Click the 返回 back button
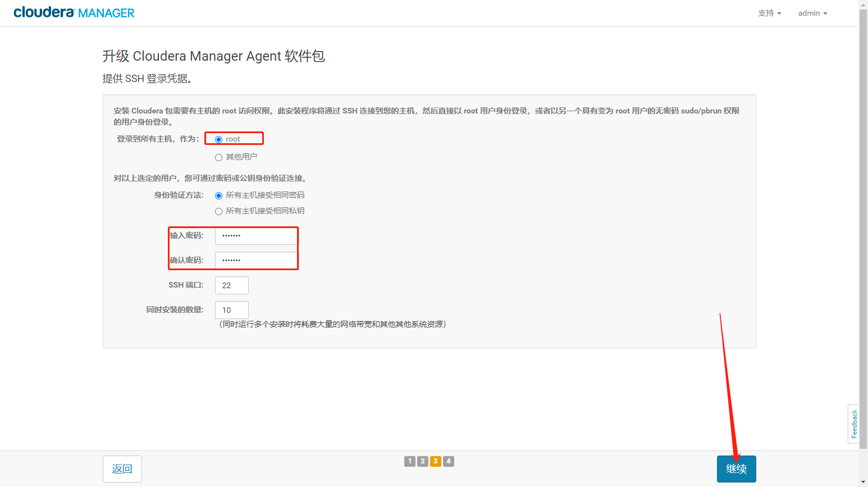The height and width of the screenshot is (487, 868). [x=122, y=469]
